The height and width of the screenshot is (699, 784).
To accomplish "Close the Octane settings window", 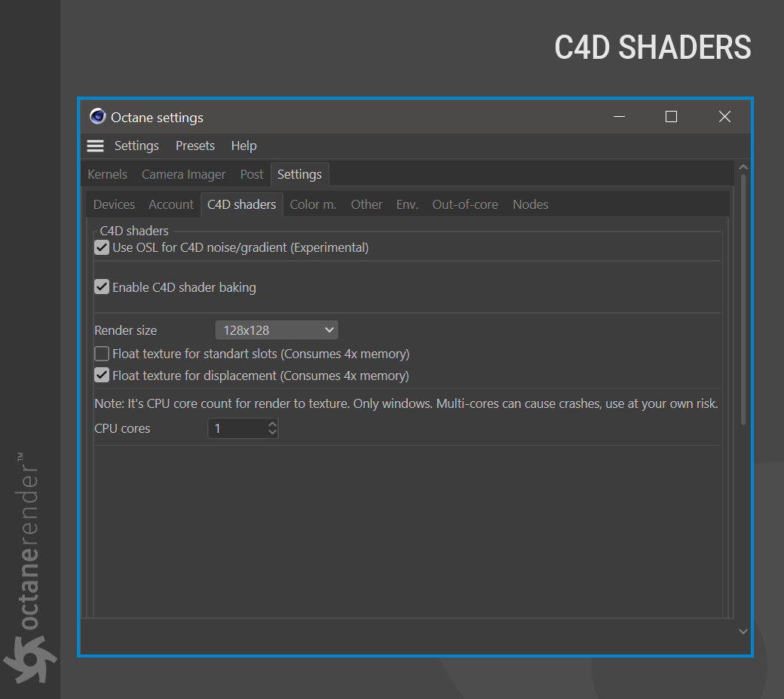I will [724, 116].
